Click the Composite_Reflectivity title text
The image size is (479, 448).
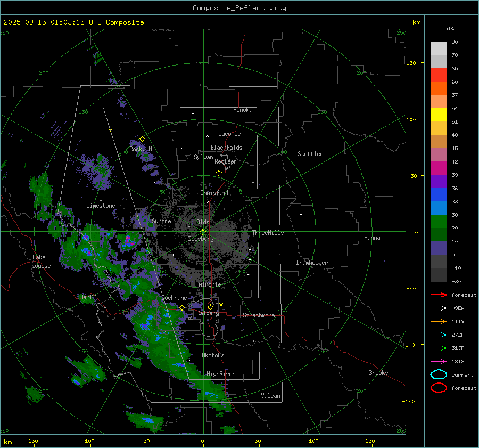point(239,8)
